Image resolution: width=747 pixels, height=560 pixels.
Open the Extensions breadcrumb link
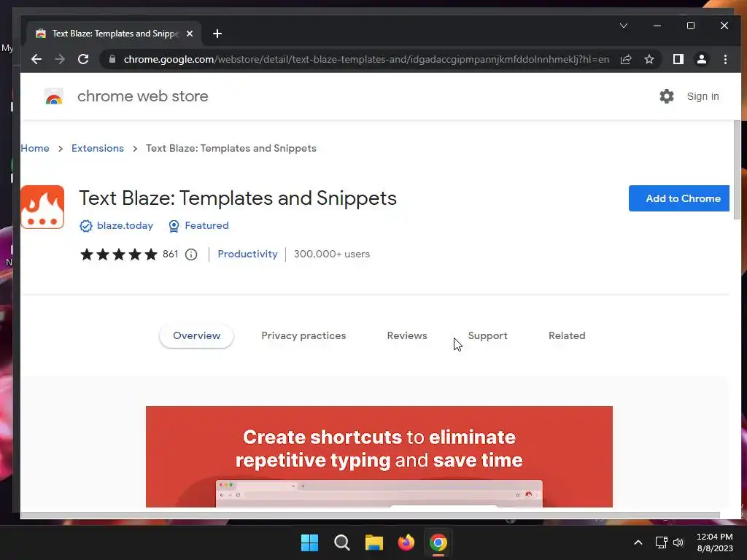[98, 148]
